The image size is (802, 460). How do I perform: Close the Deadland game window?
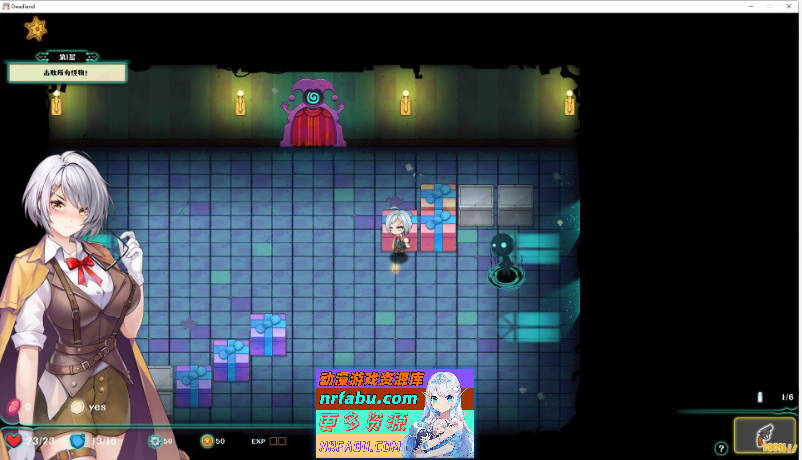[x=787, y=6]
